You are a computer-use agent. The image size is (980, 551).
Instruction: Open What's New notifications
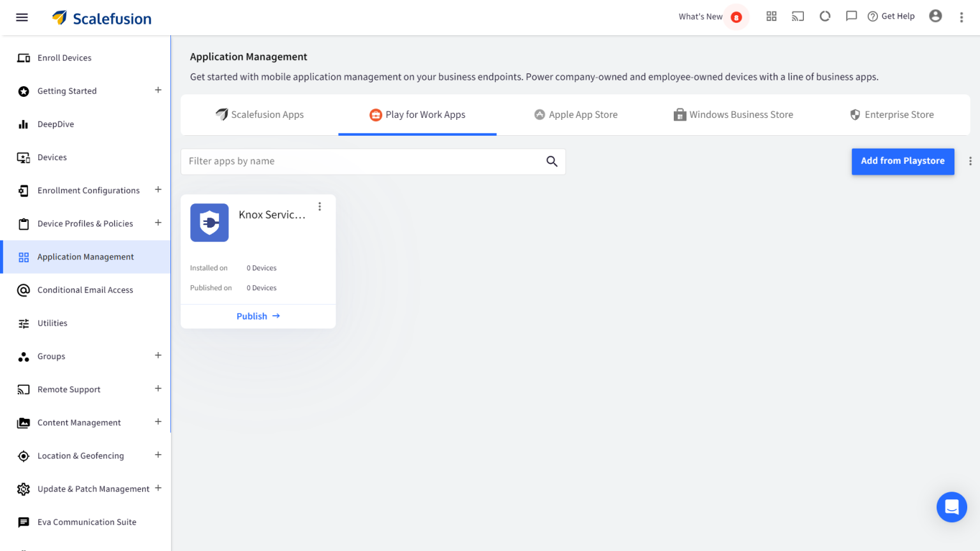click(x=710, y=17)
